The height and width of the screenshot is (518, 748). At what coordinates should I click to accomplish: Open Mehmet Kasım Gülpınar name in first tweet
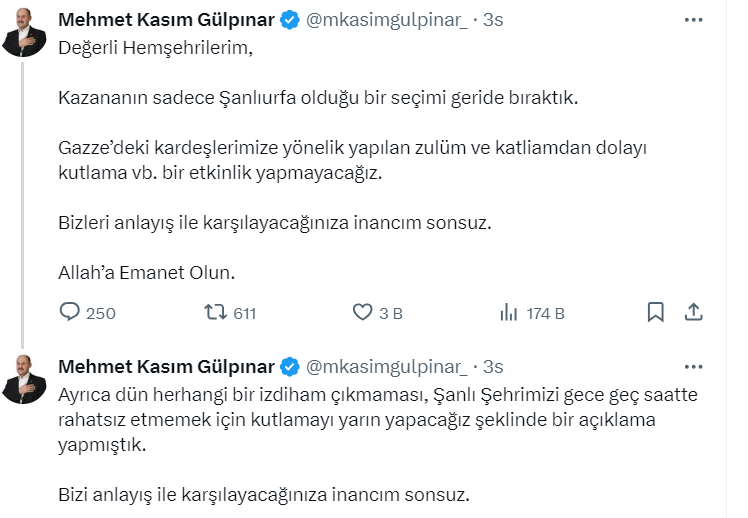(167, 19)
